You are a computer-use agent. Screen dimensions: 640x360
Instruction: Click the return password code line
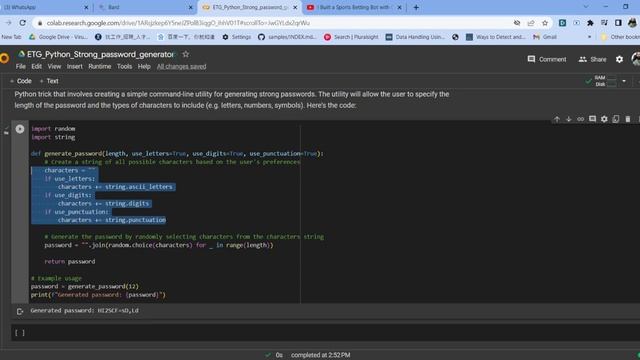(x=70, y=262)
